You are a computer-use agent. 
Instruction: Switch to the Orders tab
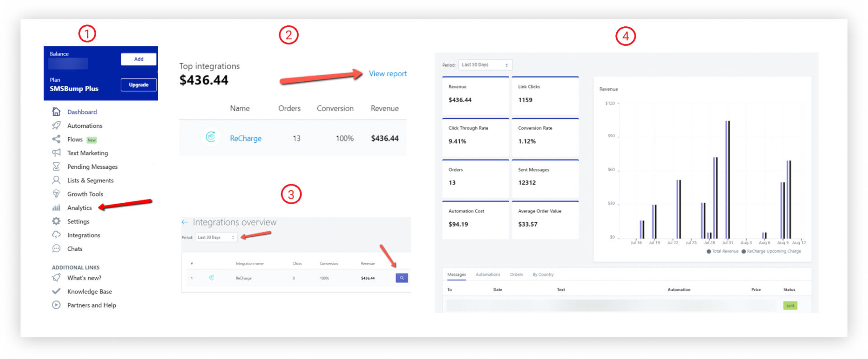pos(516,275)
